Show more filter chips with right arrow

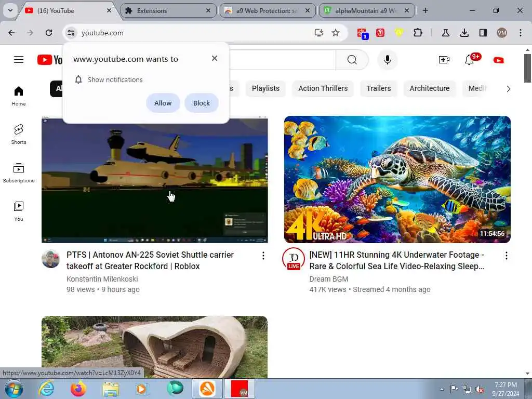click(508, 89)
